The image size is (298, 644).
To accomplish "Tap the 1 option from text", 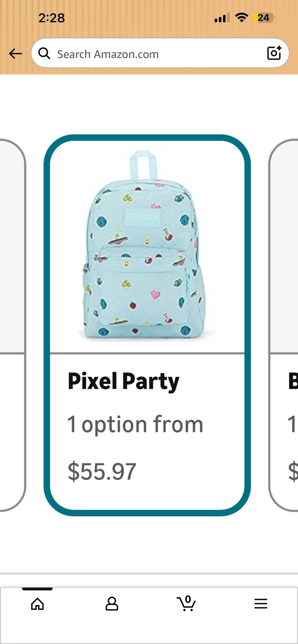I will pyautogui.click(x=135, y=424).
